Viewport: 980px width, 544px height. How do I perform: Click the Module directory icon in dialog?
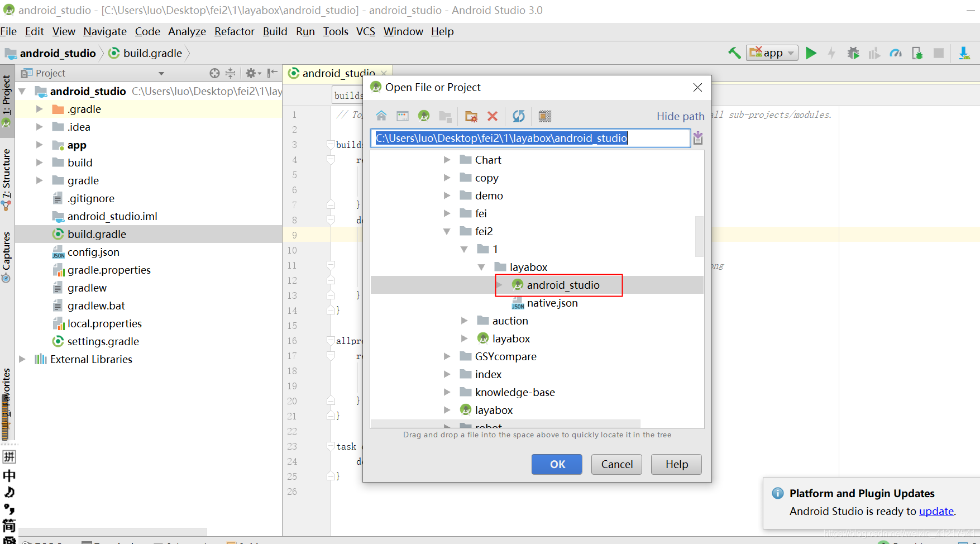point(445,116)
